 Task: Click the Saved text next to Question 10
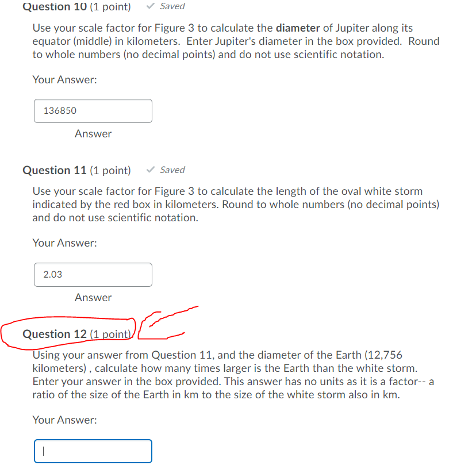172,6
